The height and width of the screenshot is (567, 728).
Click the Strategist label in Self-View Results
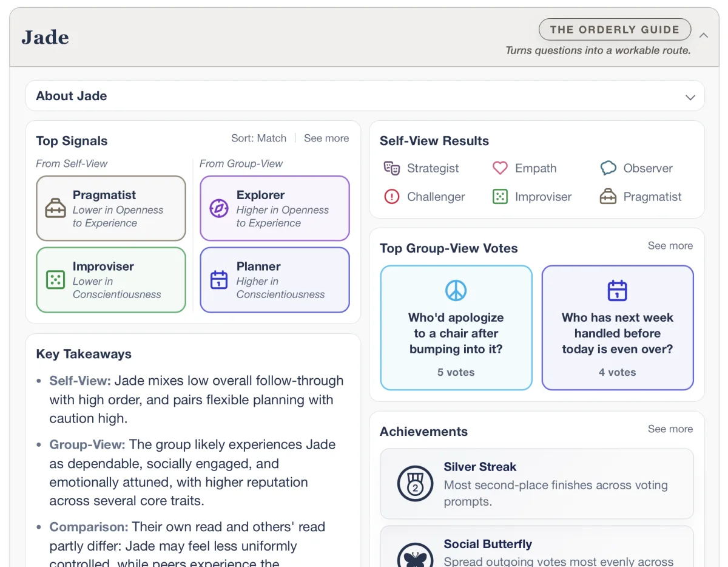(x=433, y=168)
